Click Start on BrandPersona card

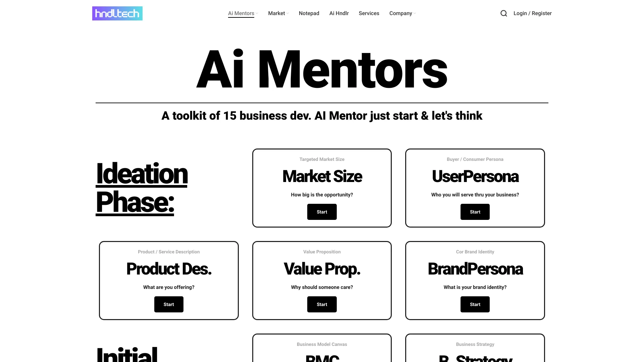tap(475, 304)
